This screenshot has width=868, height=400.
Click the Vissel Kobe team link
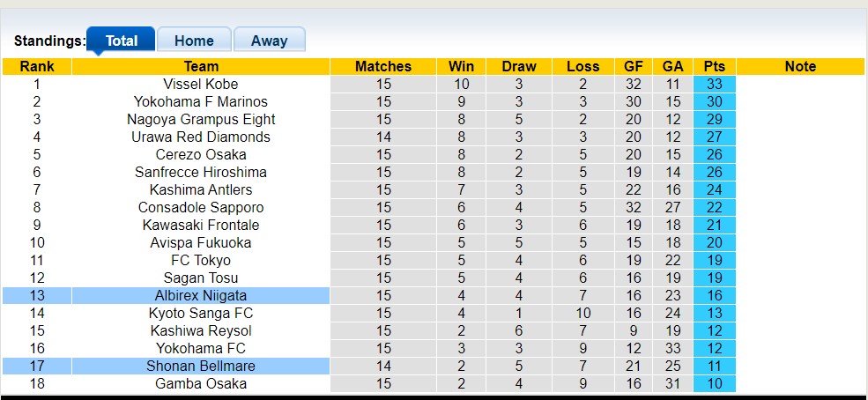click(201, 85)
